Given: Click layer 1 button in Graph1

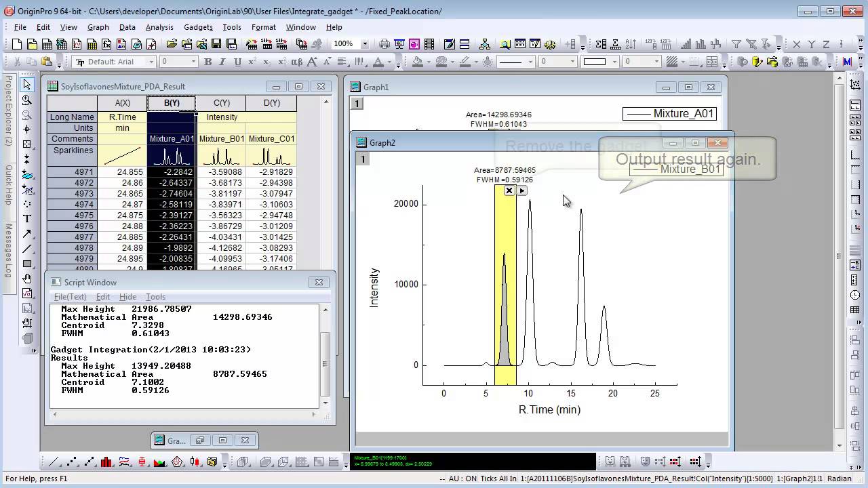Looking at the screenshot, I should (357, 104).
